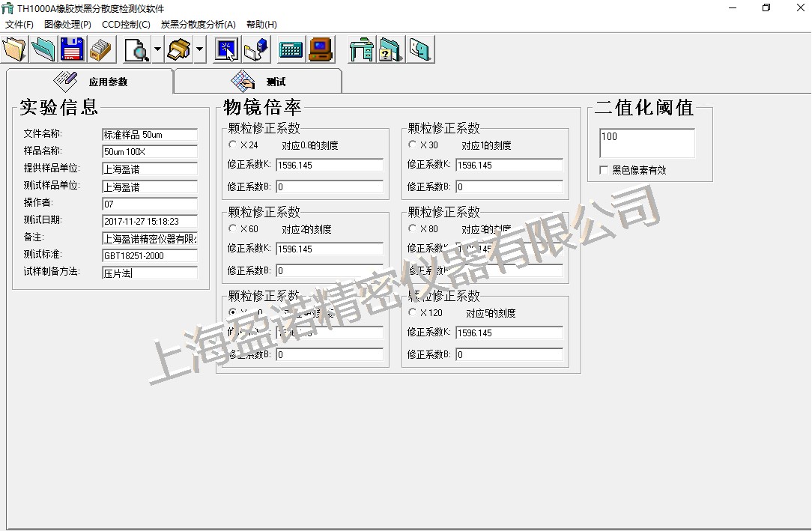This screenshot has height=531, width=812.
Task: Click the blue screen cursor toolbar icon
Action: coord(226,49)
